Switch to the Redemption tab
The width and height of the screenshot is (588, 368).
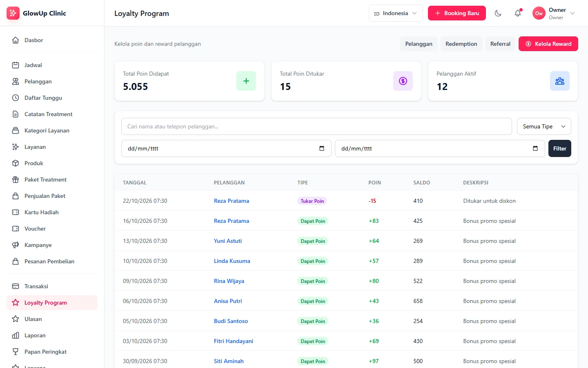(461, 44)
